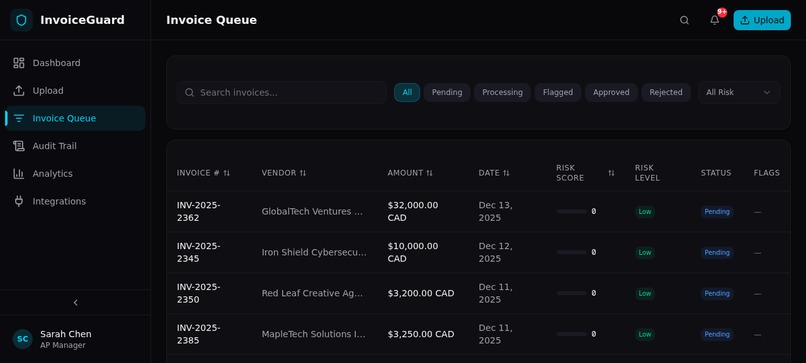Click vendor GlobalTech Ventures

click(313, 212)
